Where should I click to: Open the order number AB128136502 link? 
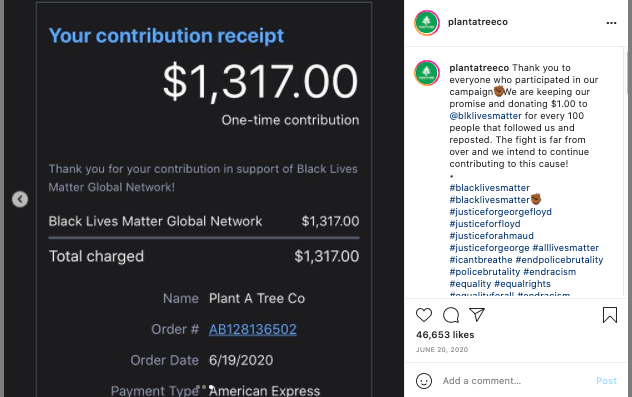tap(253, 329)
